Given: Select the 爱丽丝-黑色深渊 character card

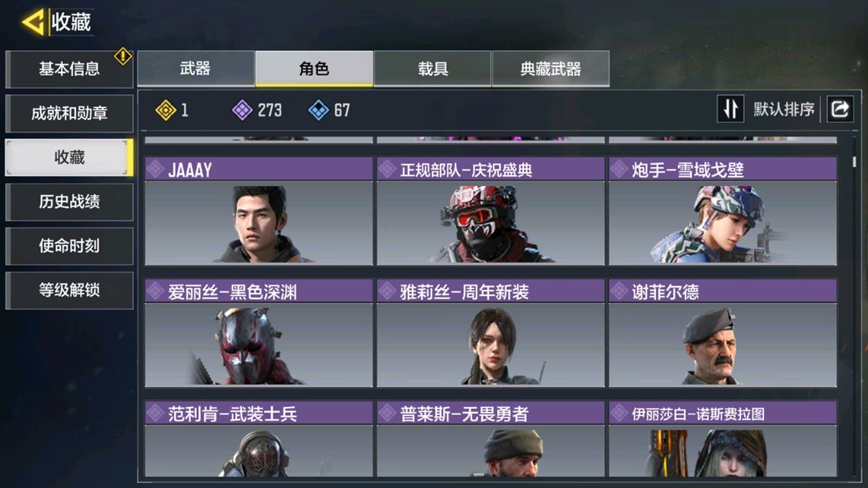Looking at the screenshot, I should pos(259,333).
